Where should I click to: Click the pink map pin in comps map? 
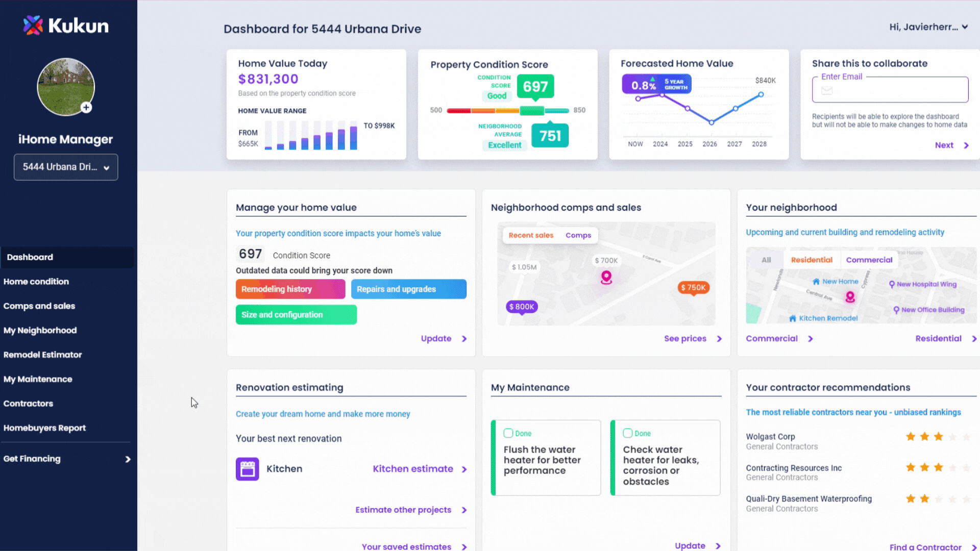click(606, 278)
